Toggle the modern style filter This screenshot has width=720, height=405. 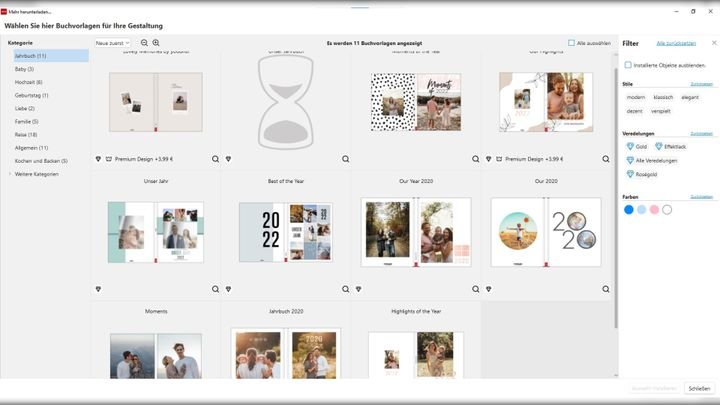[635, 97]
